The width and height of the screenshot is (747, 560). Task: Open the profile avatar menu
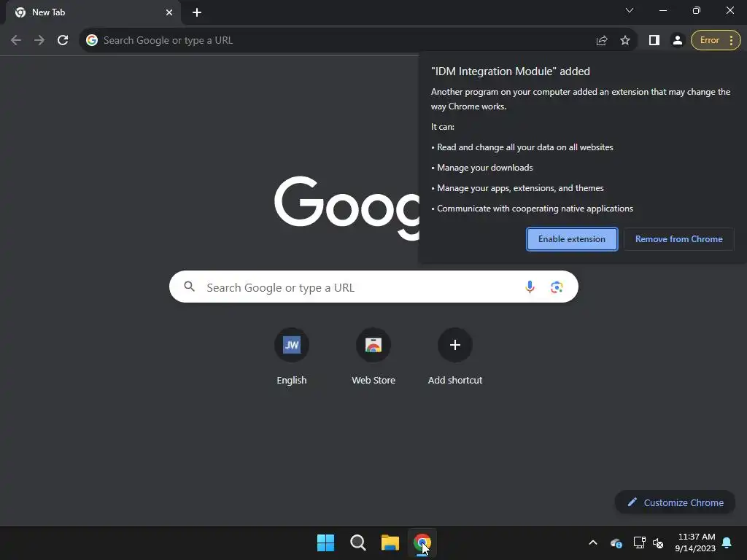(x=678, y=41)
